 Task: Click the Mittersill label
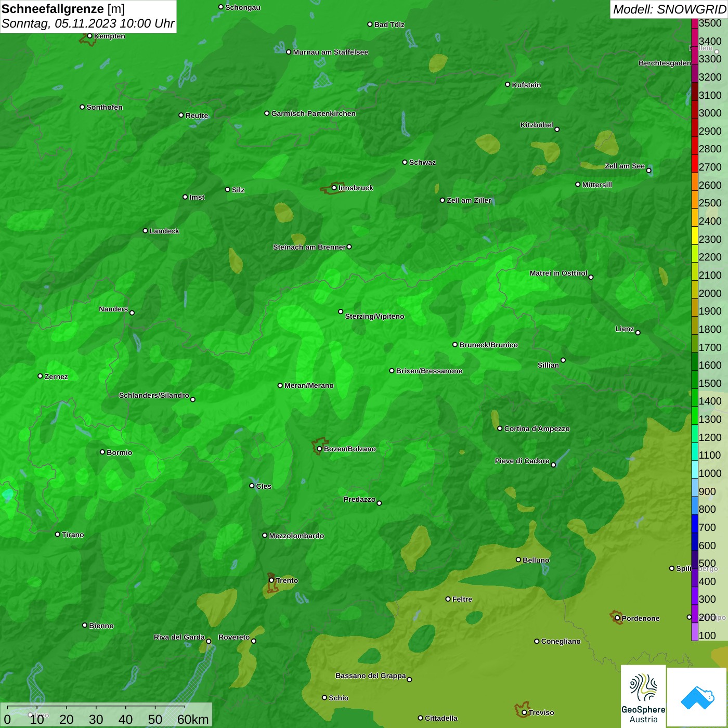pyautogui.click(x=597, y=185)
